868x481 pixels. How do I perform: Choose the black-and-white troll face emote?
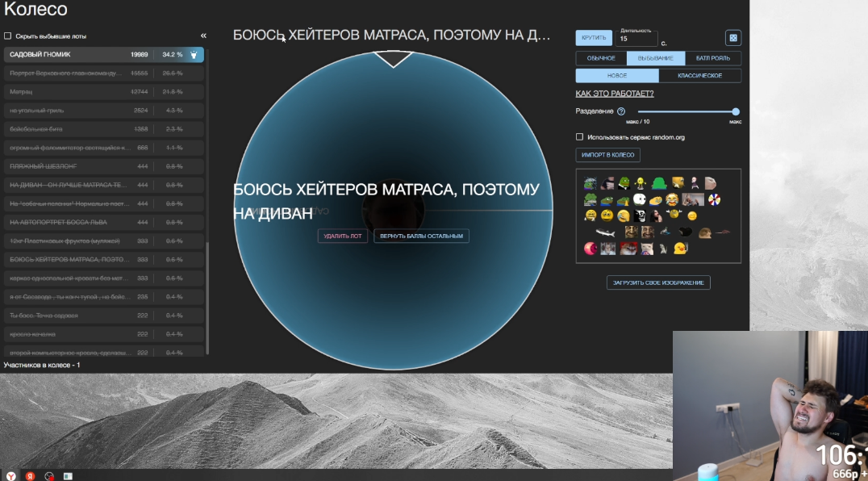click(x=640, y=215)
